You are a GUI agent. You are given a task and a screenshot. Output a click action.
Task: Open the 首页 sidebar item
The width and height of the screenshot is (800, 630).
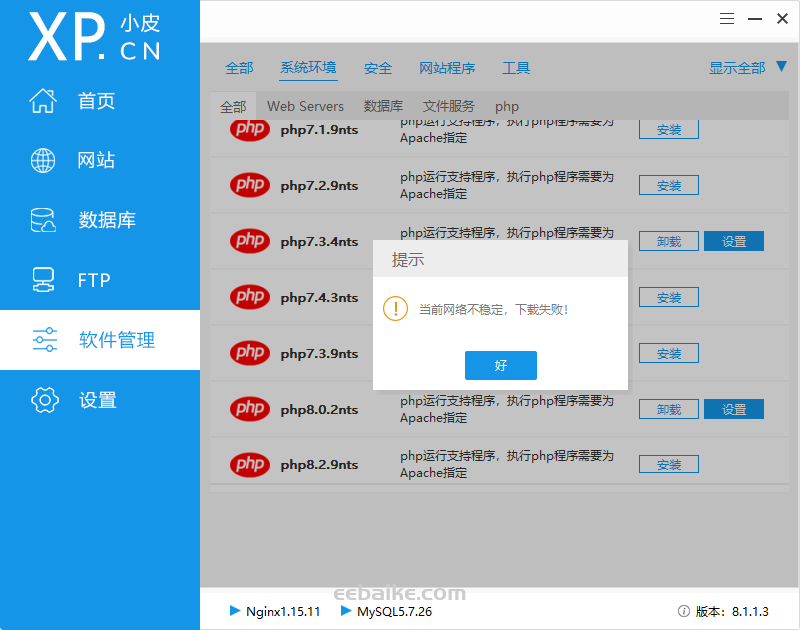click(100, 100)
